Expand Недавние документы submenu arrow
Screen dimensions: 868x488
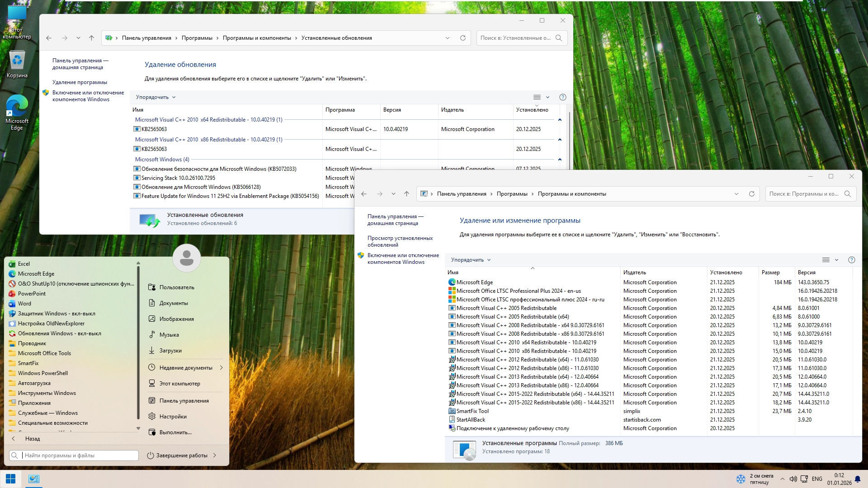[x=222, y=368]
